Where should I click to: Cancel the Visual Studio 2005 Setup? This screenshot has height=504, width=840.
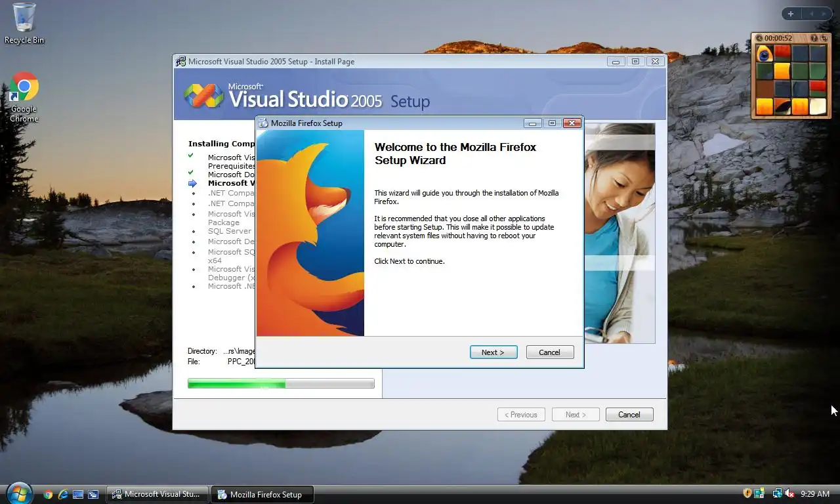(x=629, y=415)
